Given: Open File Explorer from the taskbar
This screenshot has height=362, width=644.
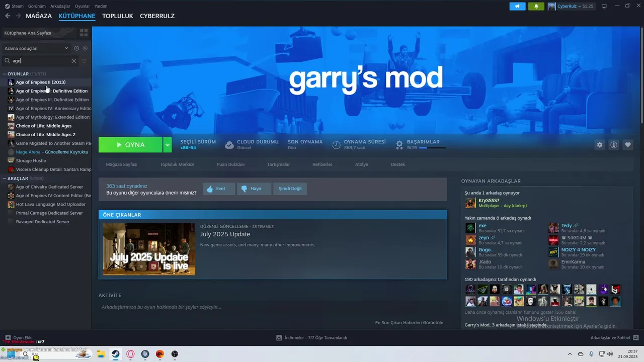Looking at the screenshot, I should 100,354.
